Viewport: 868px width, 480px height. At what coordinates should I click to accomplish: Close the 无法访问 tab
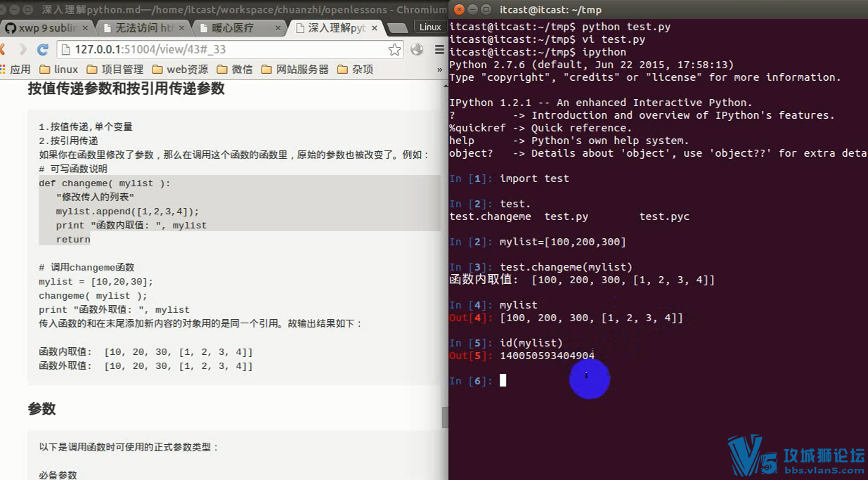click(182, 28)
